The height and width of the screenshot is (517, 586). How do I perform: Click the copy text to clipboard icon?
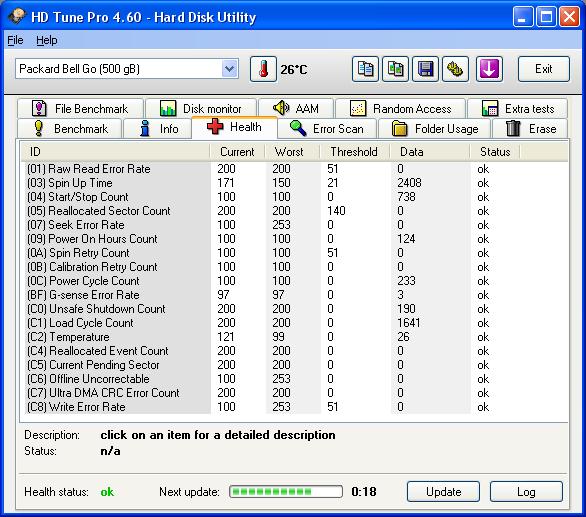365,69
